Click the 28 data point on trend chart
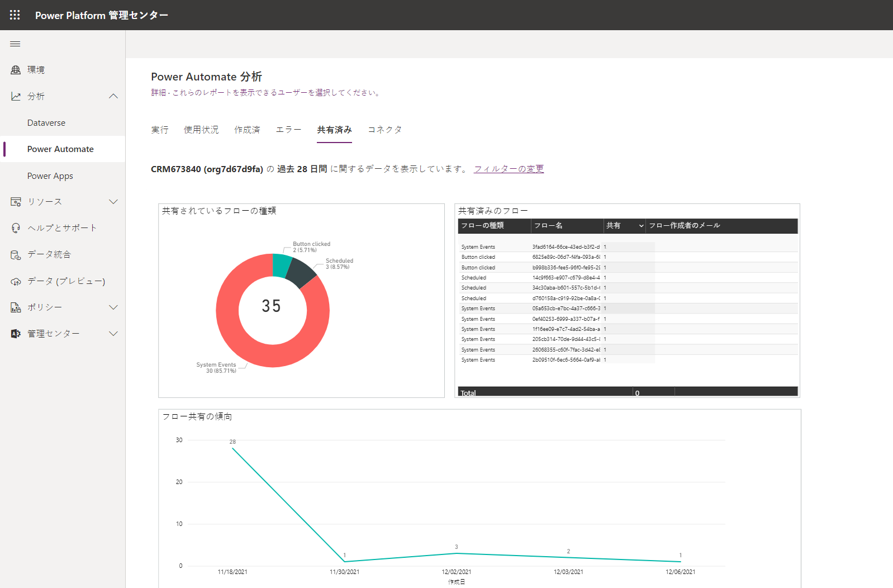 [x=232, y=448]
